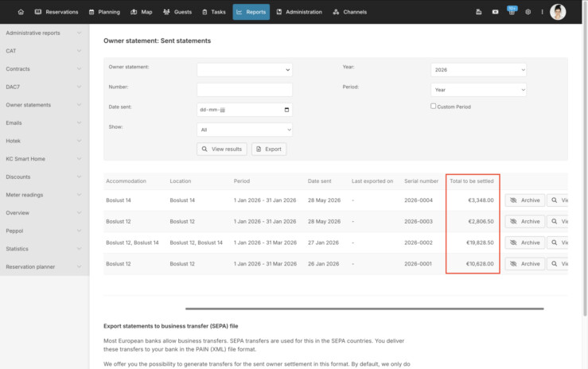588x369 pixels.
Task: Expand the KC Smart Home sidebar section
Action: (x=45, y=159)
